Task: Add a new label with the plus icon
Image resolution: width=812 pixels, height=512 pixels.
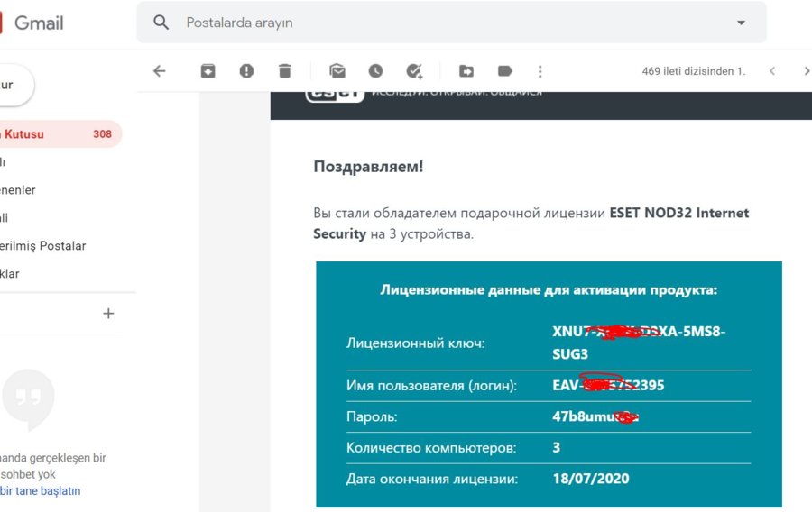Action: pos(108,314)
